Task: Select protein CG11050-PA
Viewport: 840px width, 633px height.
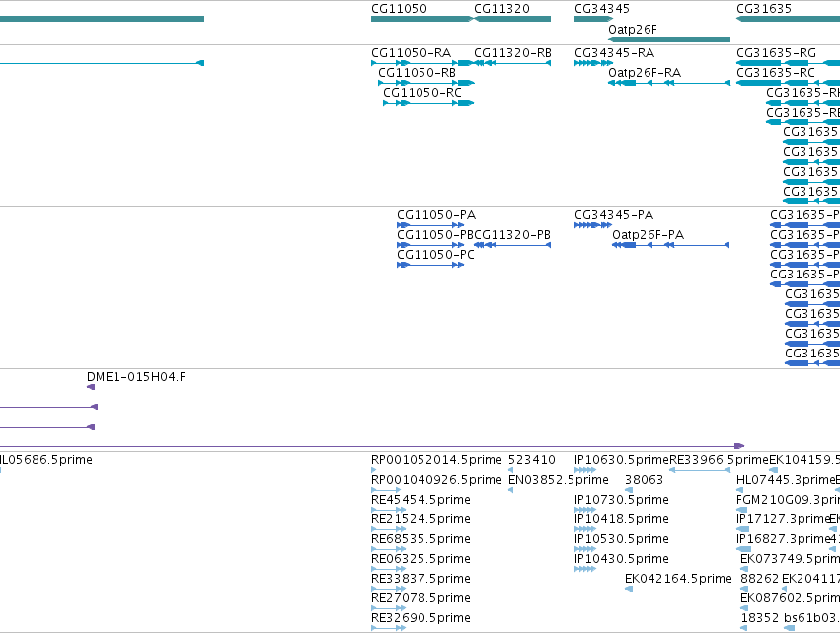Action: tap(430, 225)
